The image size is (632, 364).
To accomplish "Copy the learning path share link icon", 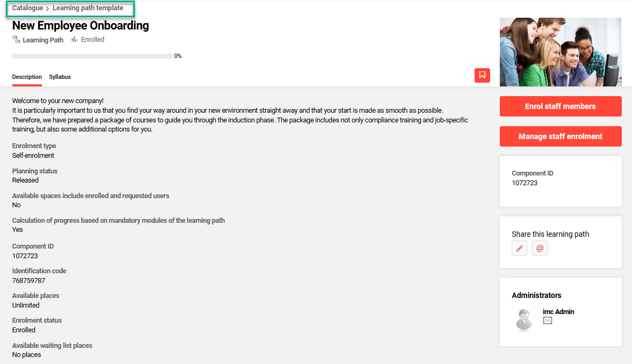I will coord(519,248).
